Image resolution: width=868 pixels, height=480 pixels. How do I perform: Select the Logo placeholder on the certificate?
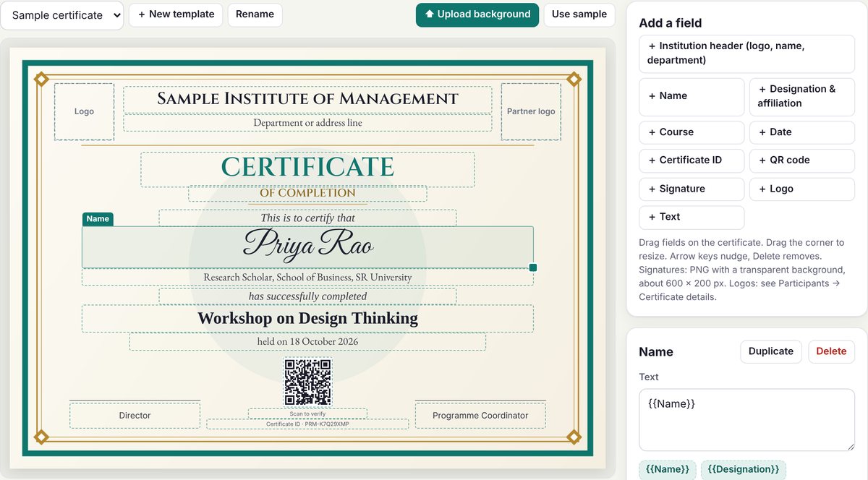click(84, 111)
